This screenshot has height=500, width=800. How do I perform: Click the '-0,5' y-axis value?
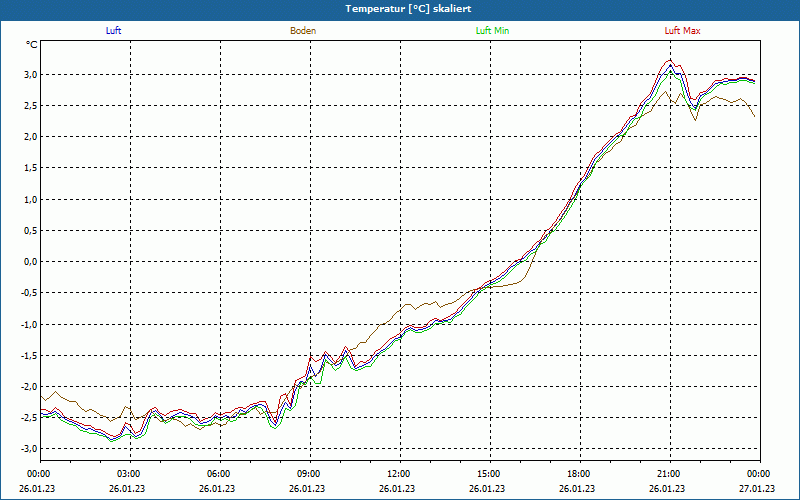(x=30, y=293)
